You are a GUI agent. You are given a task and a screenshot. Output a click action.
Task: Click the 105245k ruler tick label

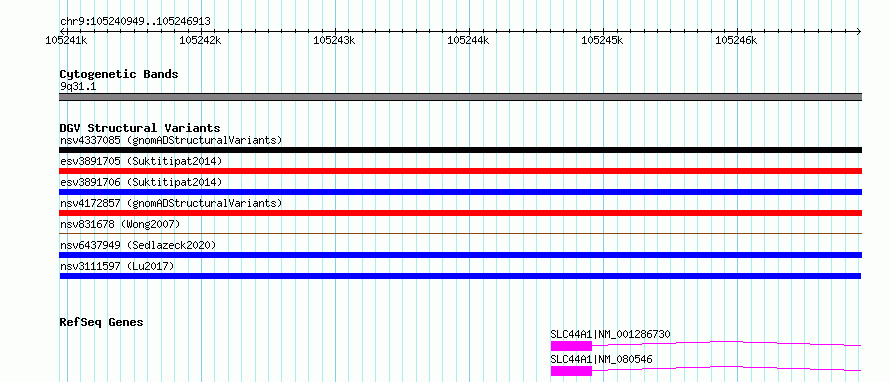602,40
